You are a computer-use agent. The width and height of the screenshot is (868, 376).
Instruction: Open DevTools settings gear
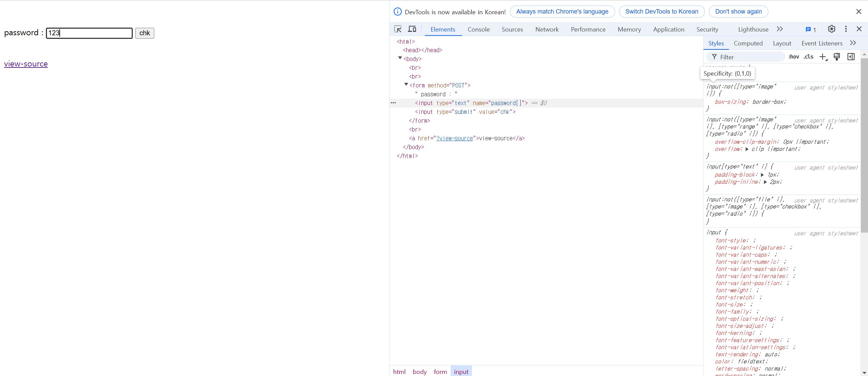(x=831, y=29)
